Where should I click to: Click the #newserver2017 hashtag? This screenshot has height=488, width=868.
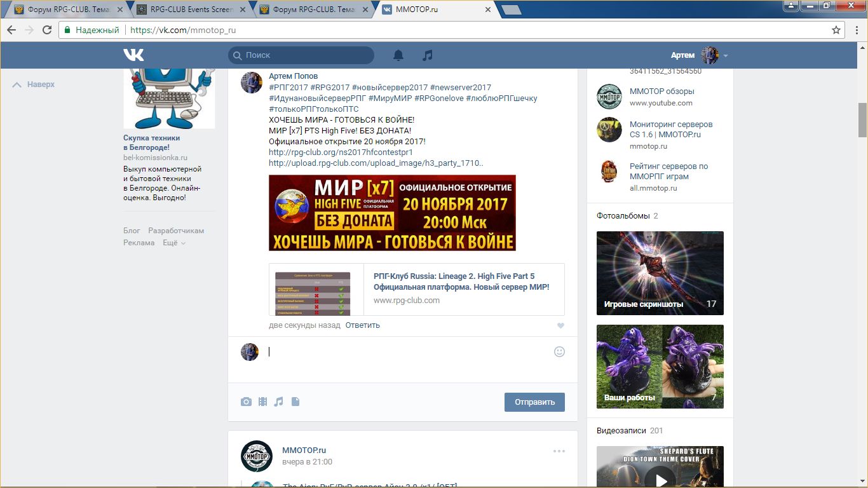[460, 87]
